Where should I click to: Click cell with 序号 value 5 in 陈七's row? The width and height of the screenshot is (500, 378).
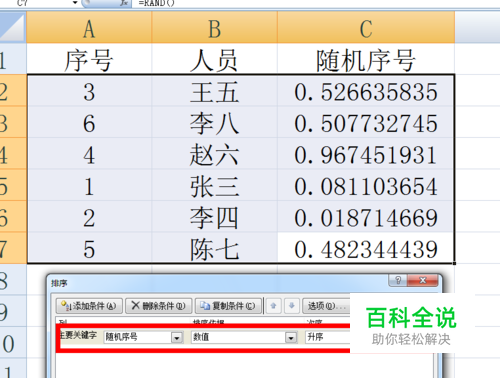point(89,248)
